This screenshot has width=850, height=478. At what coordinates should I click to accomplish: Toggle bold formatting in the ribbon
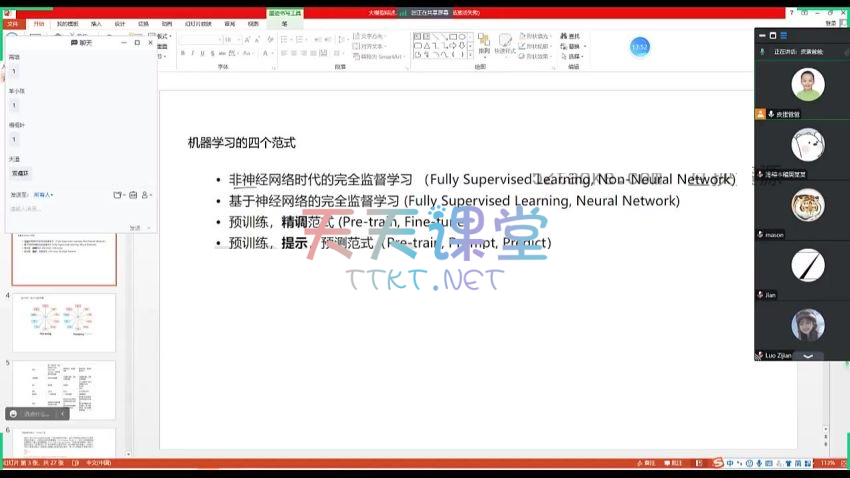[x=183, y=53]
